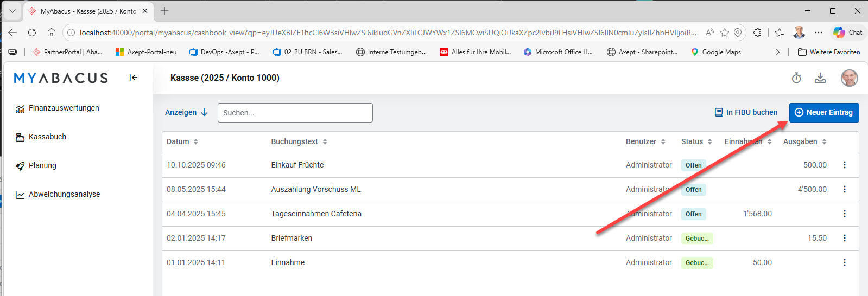
Task: Collapse the MyAbacus sidebar
Action: pos(134,78)
